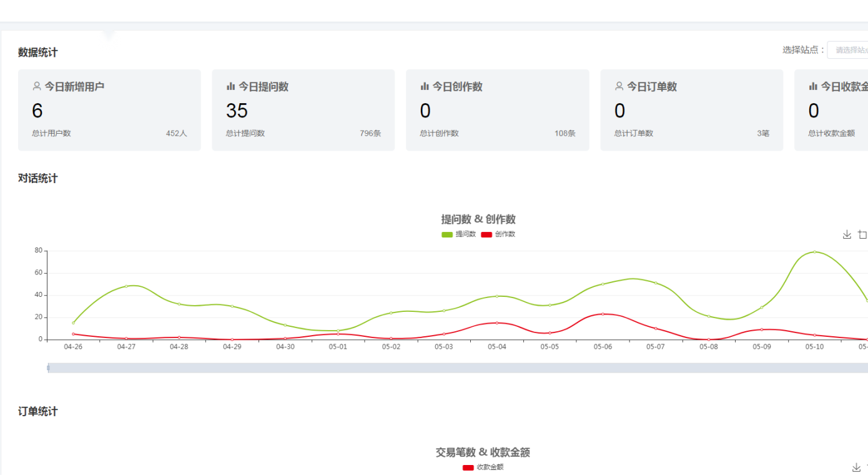The image size is (868, 475).
Task: Click the 04-26 x-axis date label
Action: pos(73,347)
